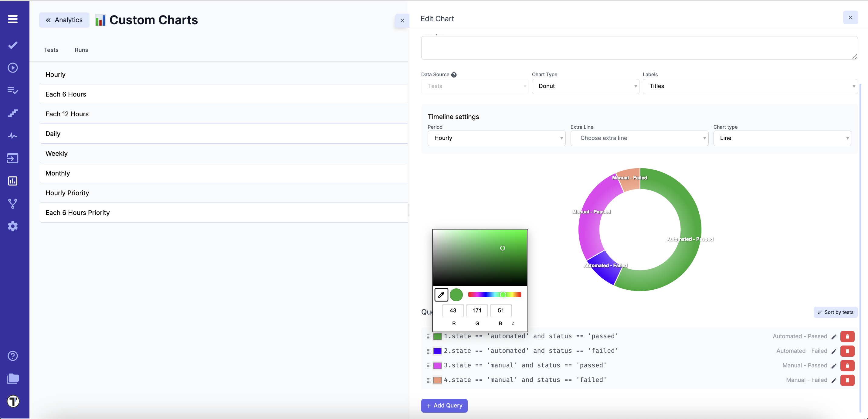868x419 pixels.
Task: Click the Add Query button
Action: tap(444, 406)
